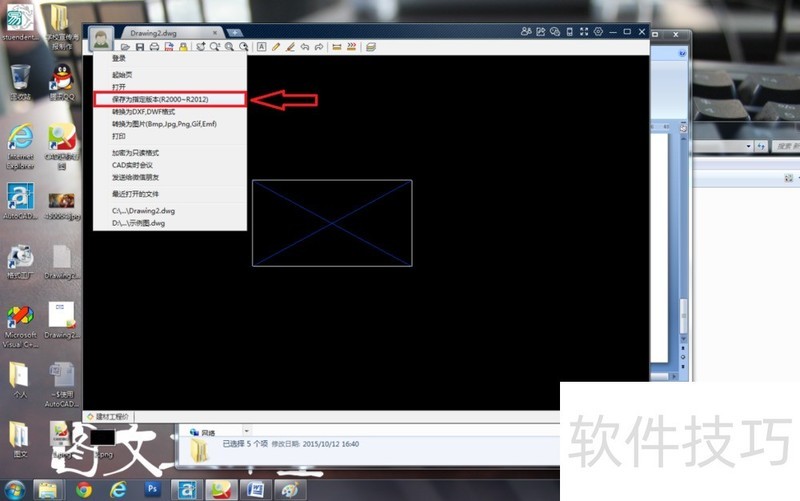Viewport: 800px width, 501px height.
Task: Choose 加密为只读格式 menu entry
Action: 135,153
